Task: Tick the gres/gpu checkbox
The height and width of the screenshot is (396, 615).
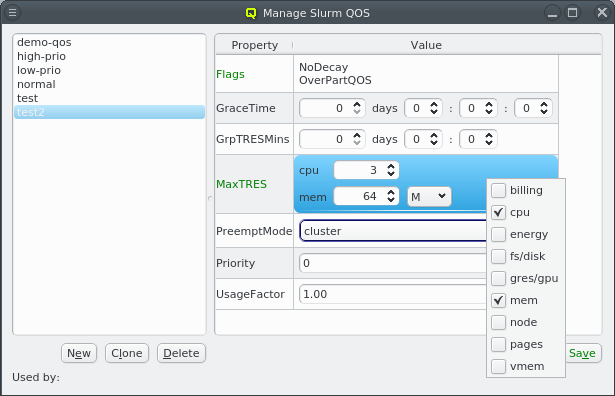Action: [x=499, y=278]
